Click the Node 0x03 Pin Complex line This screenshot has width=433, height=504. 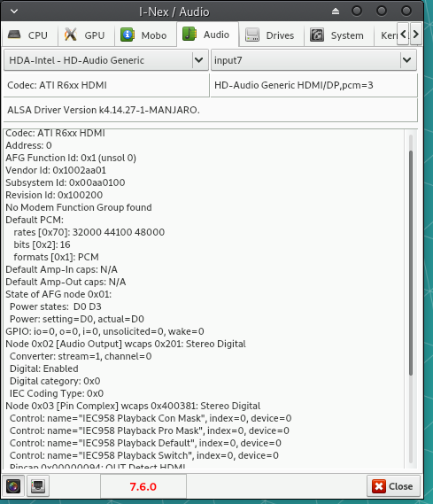(x=133, y=406)
